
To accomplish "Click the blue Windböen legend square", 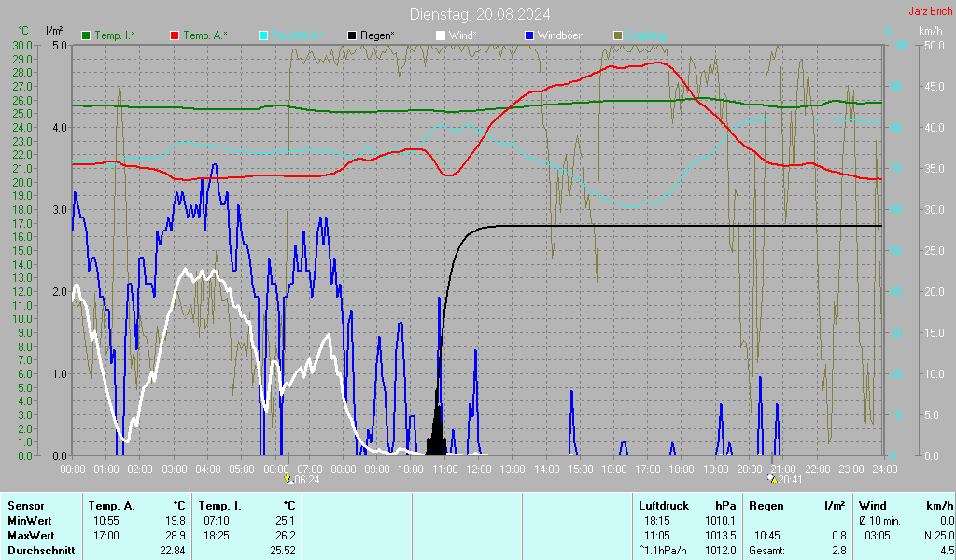I will pyautogui.click(x=529, y=35).
